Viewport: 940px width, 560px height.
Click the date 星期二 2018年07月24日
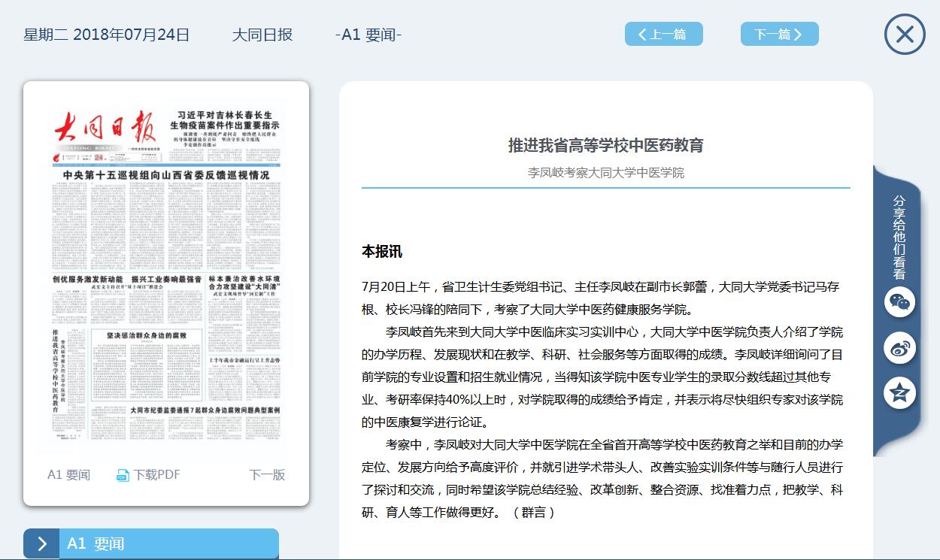click(x=107, y=35)
